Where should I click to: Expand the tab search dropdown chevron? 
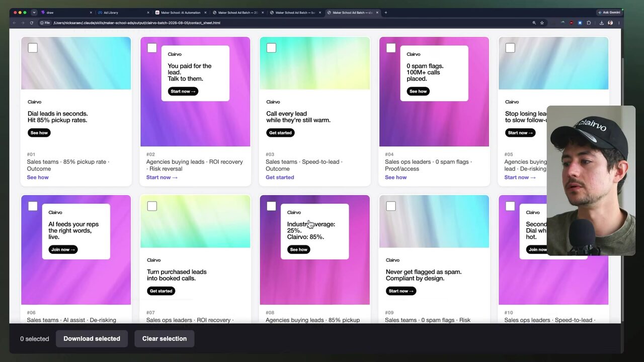point(34,13)
